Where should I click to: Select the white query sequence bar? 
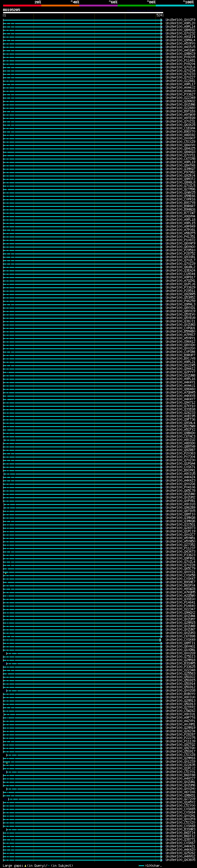click(83, 12)
